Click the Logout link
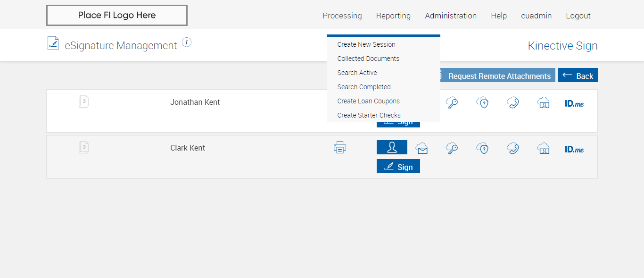Image resolution: width=644 pixels, height=278 pixels. 578,16
